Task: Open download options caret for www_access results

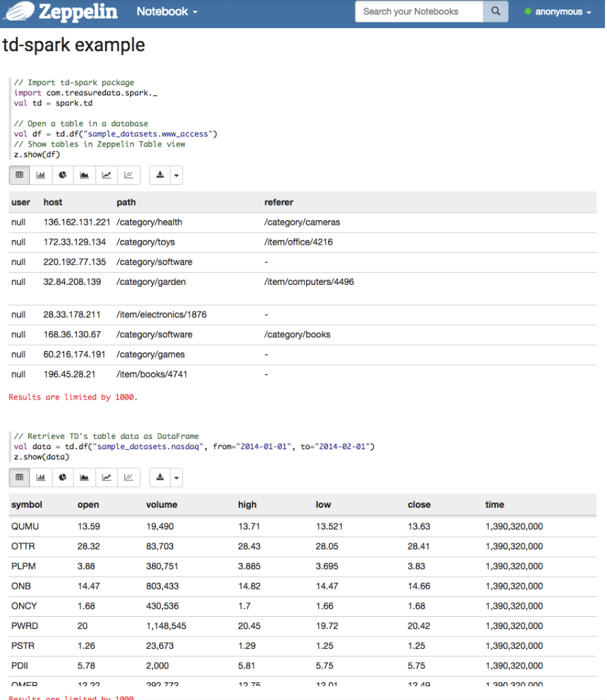Action: 177,175
